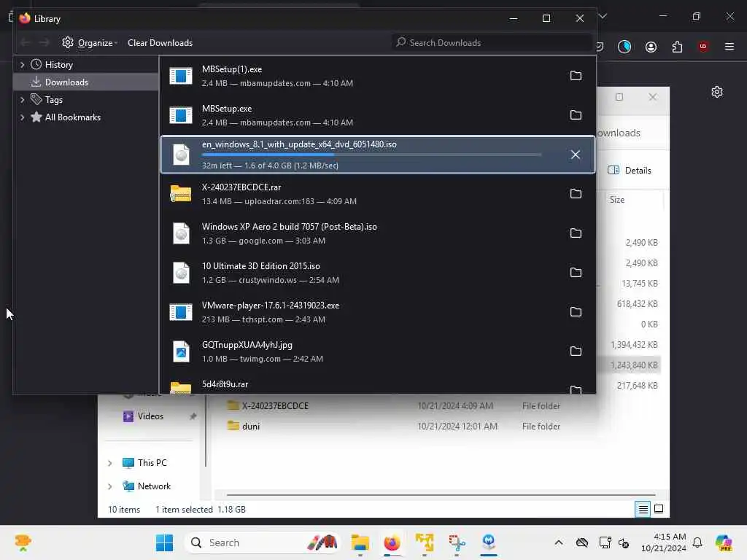Expand the Tags tree node
This screenshot has width=747, height=560.
click(x=23, y=99)
